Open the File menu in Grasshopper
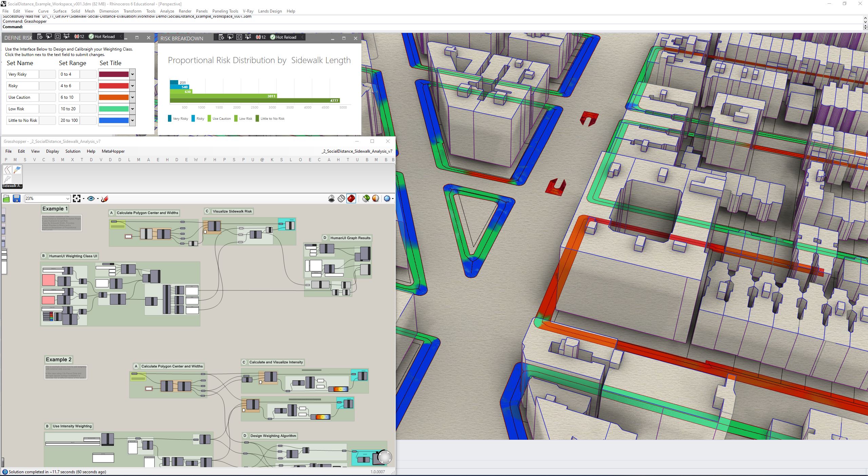The image size is (868, 476). (x=8, y=151)
